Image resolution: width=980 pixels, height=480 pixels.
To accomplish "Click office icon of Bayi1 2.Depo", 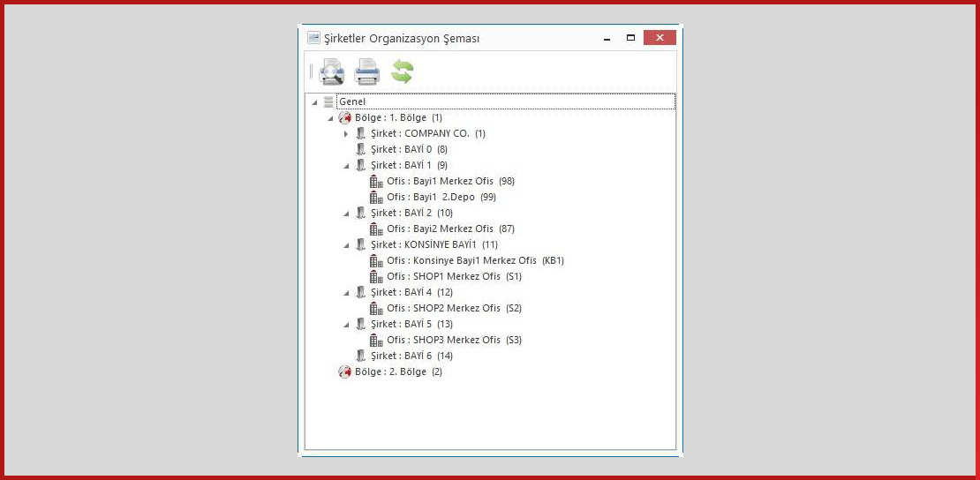I will 376,197.
